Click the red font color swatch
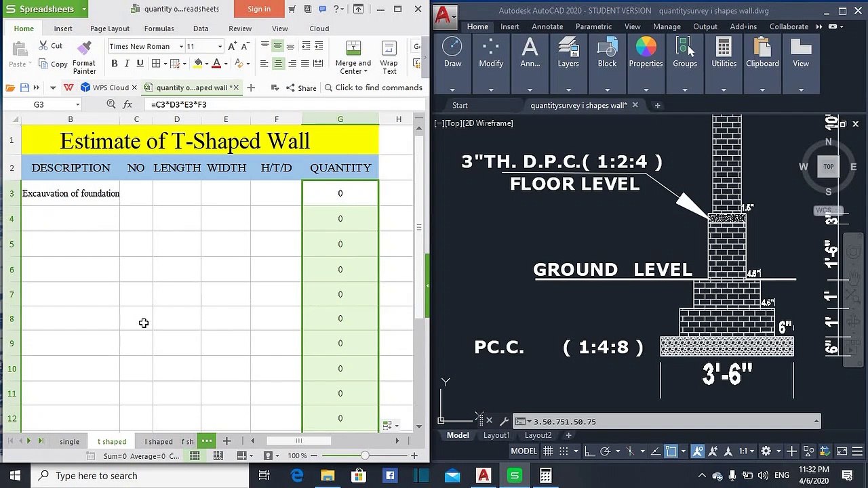The width and height of the screenshot is (868, 488). tap(217, 64)
